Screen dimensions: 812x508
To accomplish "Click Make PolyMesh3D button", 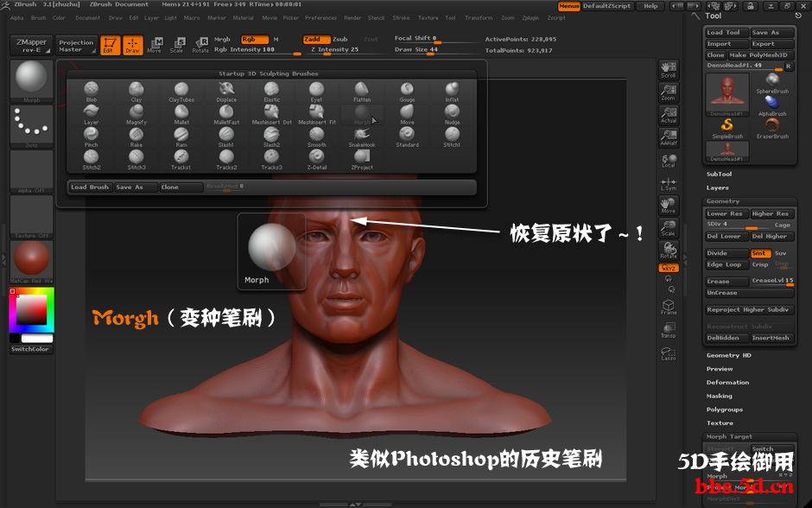I will pyautogui.click(x=761, y=55).
